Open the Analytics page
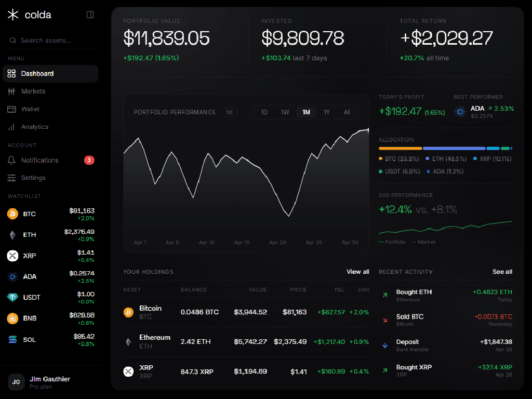The height and width of the screenshot is (399, 532). [x=50, y=127]
